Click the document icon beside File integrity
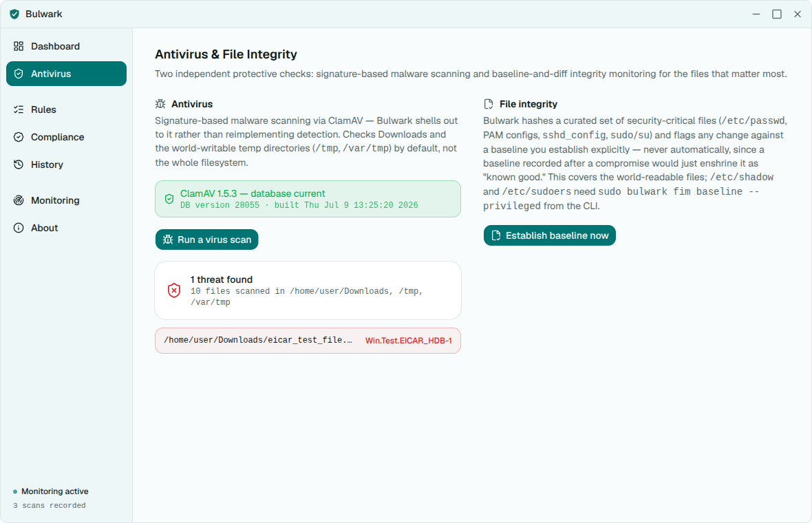This screenshot has height=523, width=812. [489, 103]
